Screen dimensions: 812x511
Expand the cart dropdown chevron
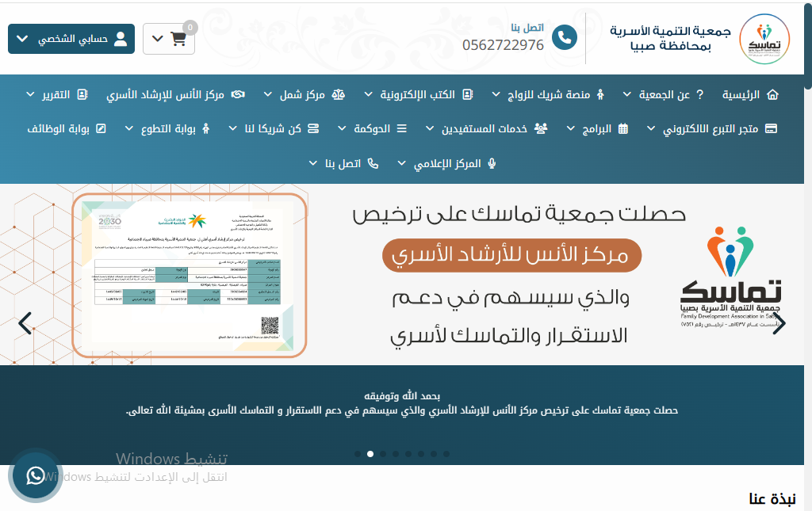point(158,39)
